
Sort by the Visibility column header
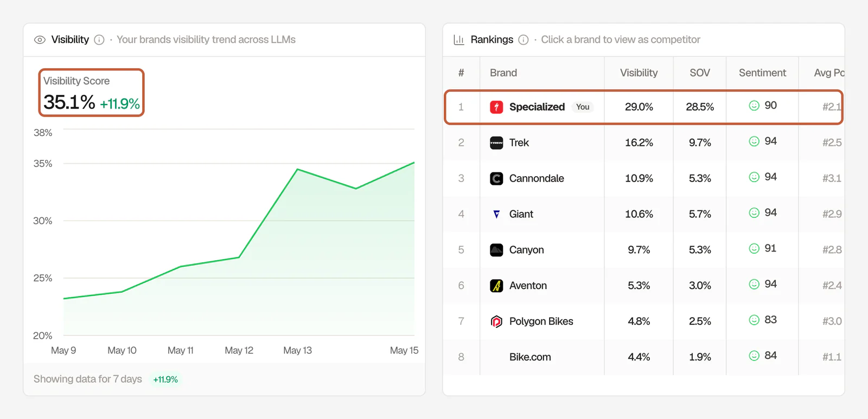tap(639, 73)
